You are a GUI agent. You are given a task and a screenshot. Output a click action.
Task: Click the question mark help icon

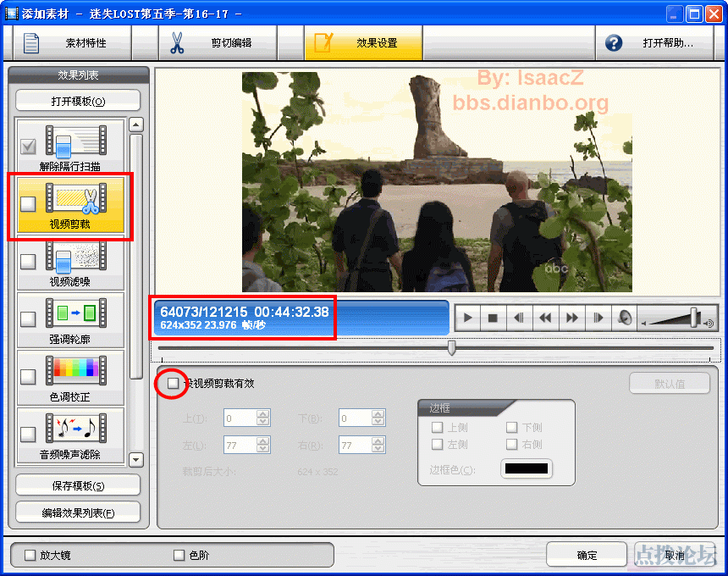point(614,42)
